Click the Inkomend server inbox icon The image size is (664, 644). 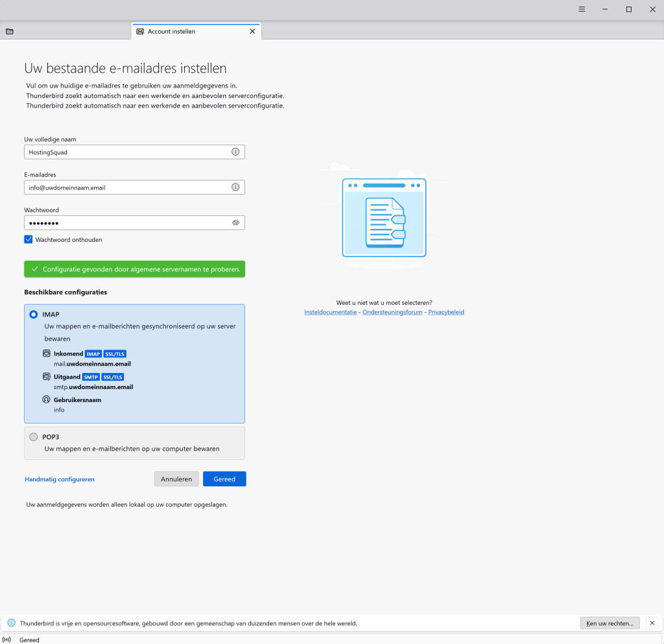click(x=47, y=353)
